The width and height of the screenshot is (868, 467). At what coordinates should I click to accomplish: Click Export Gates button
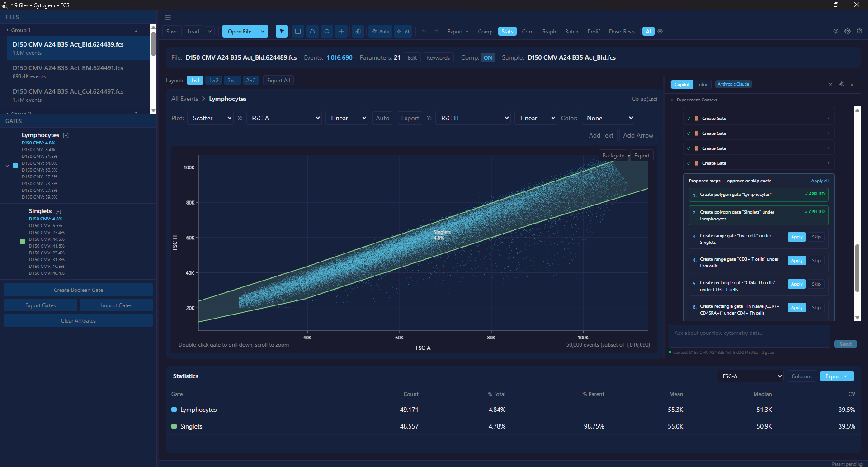tap(40, 305)
